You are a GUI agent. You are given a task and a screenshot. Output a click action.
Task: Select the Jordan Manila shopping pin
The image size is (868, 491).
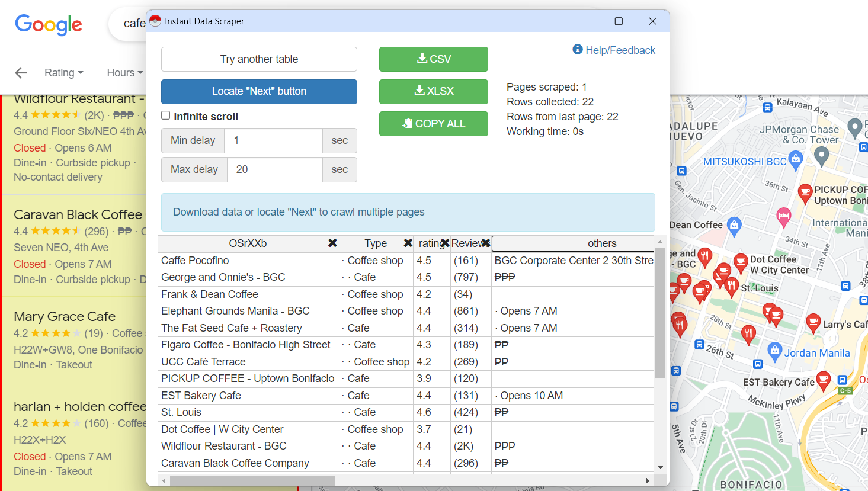(x=774, y=351)
